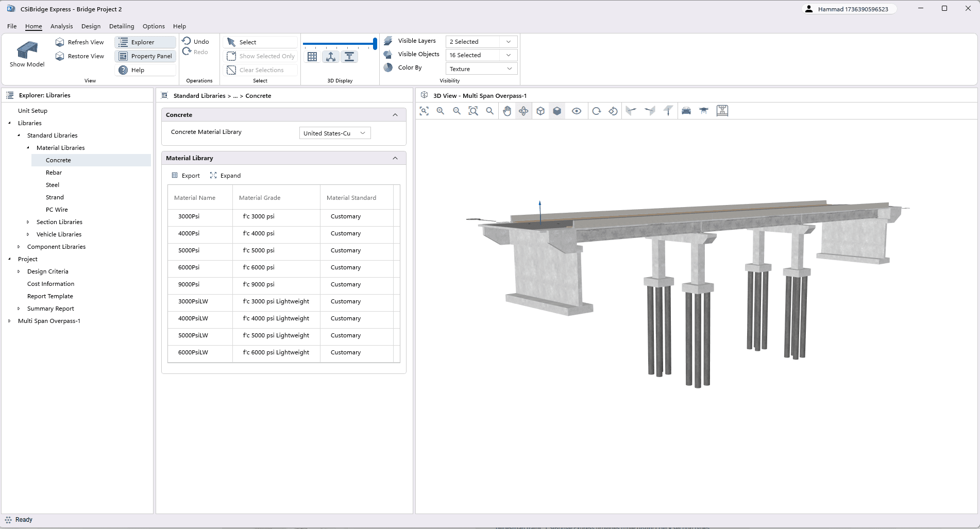
Task: Toggle the Property Panel button
Action: coord(145,56)
